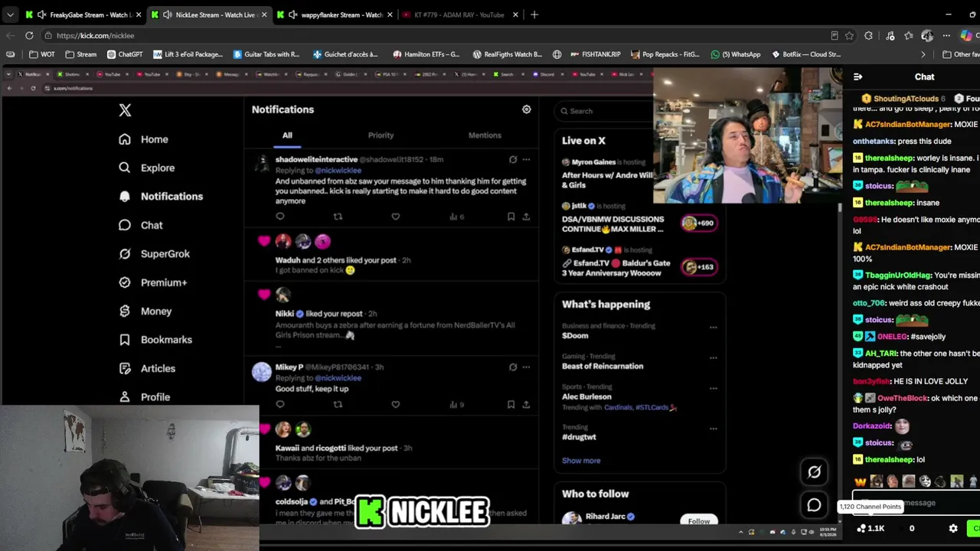Image resolution: width=980 pixels, height=551 pixels.
Task: Collapse the Kick chat panel
Action: point(857,77)
